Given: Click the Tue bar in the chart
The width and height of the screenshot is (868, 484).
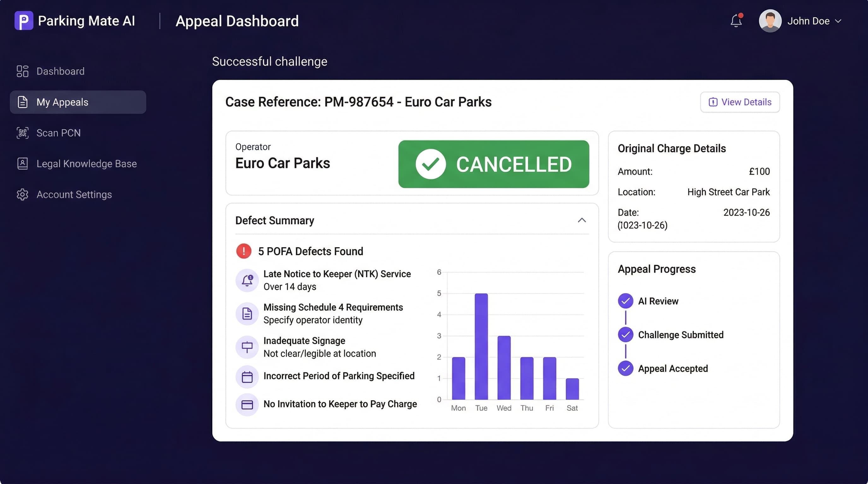Looking at the screenshot, I should coord(481,346).
